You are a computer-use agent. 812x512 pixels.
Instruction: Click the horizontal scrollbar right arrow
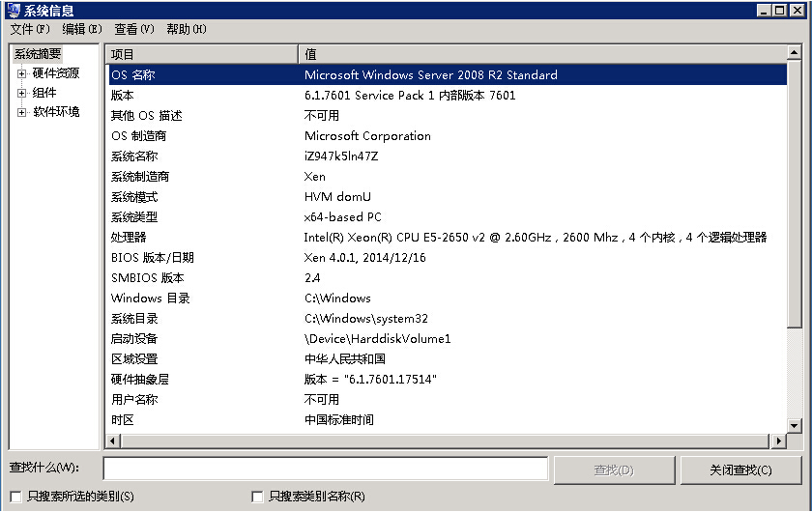pos(778,441)
